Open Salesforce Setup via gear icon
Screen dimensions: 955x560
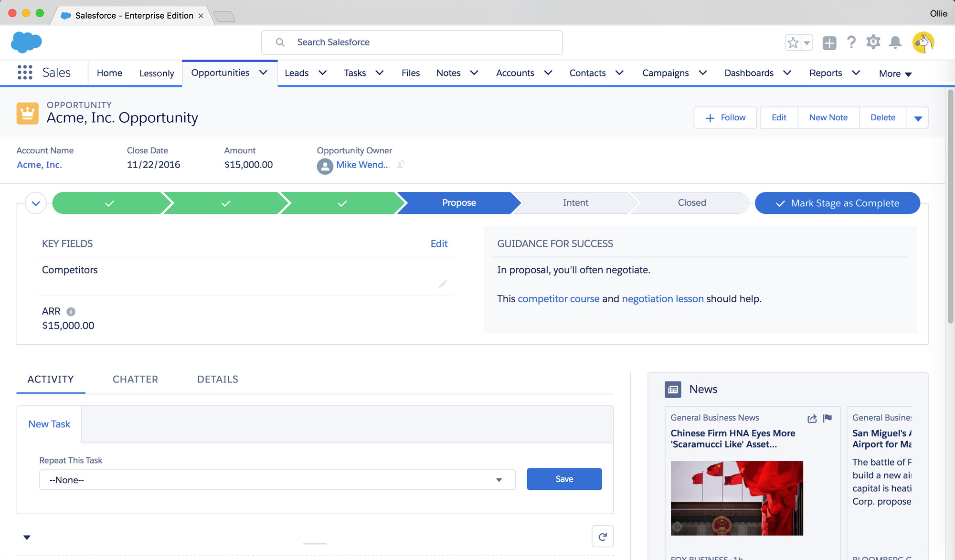pyautogui.click(x=873, y=42)
